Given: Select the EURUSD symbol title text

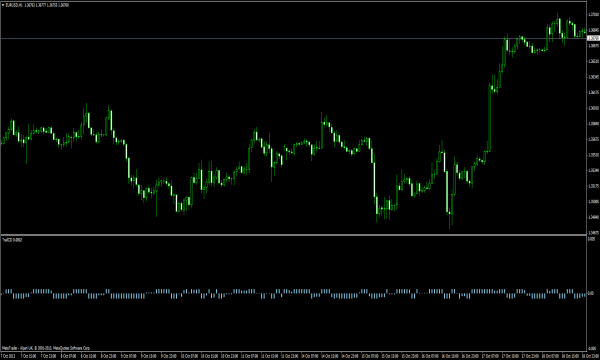Looking at the screenshot, I should pyautogui.click(x=15, y=5).
